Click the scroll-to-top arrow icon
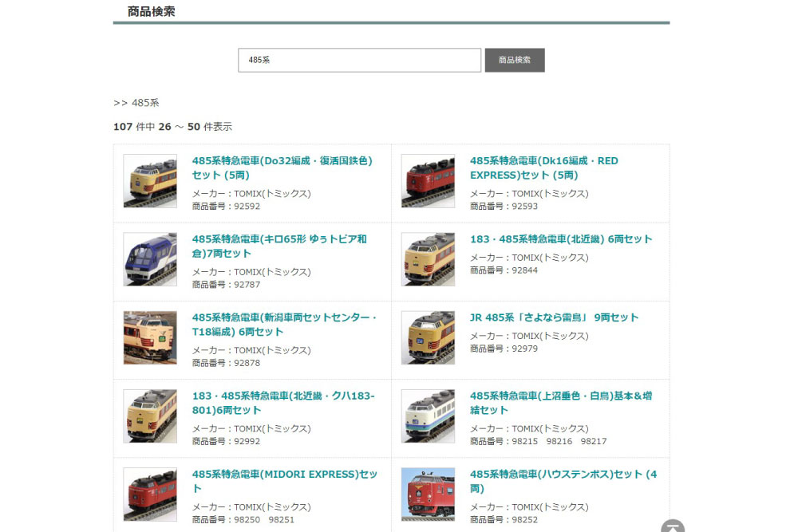 click(x=673, y=526)
